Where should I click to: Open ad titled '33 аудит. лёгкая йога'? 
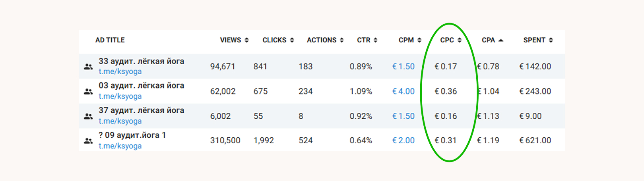coord(141,62)
